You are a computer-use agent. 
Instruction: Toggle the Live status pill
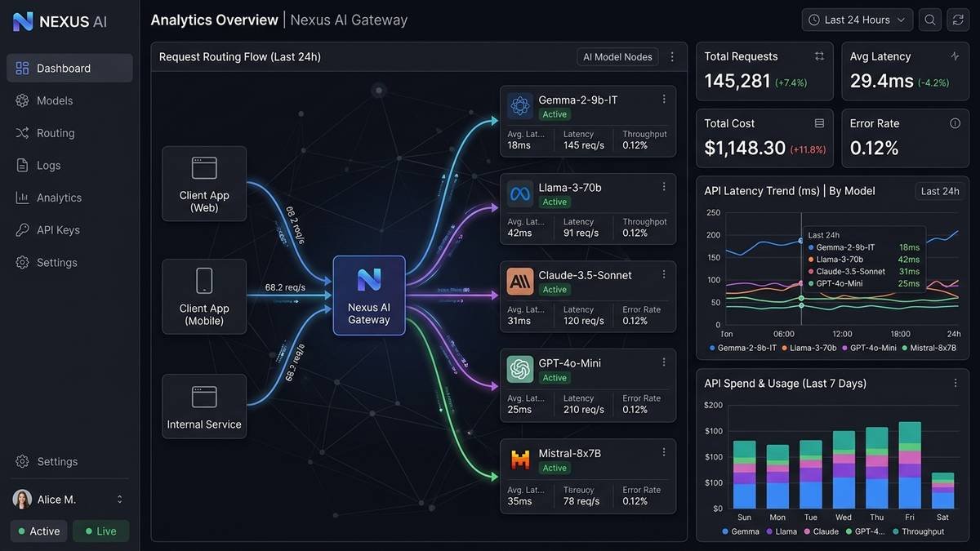tap(101, 531)
